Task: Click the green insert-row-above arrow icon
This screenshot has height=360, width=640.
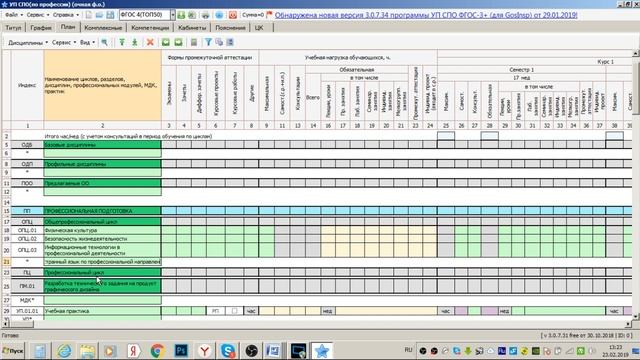Action: click(x=122, y=42)
